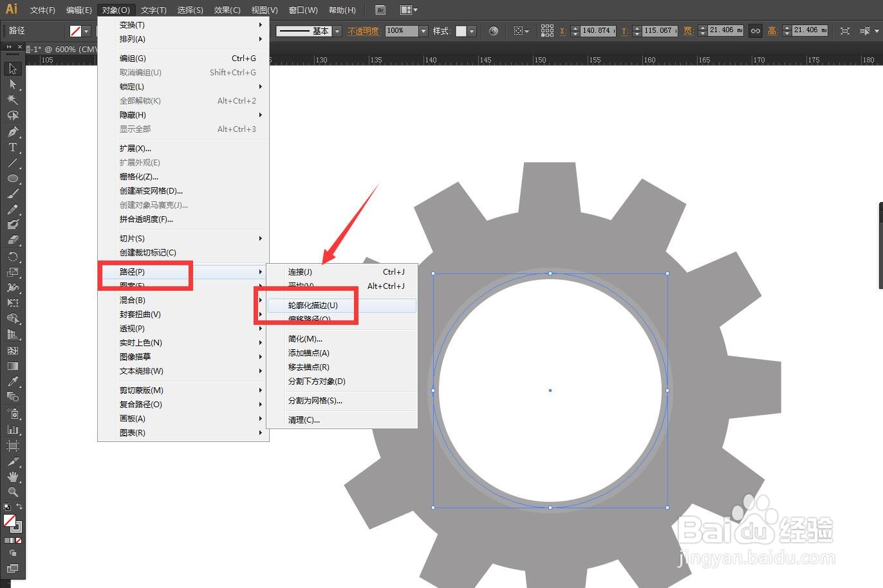Select the Blob Brush tool

12,225
